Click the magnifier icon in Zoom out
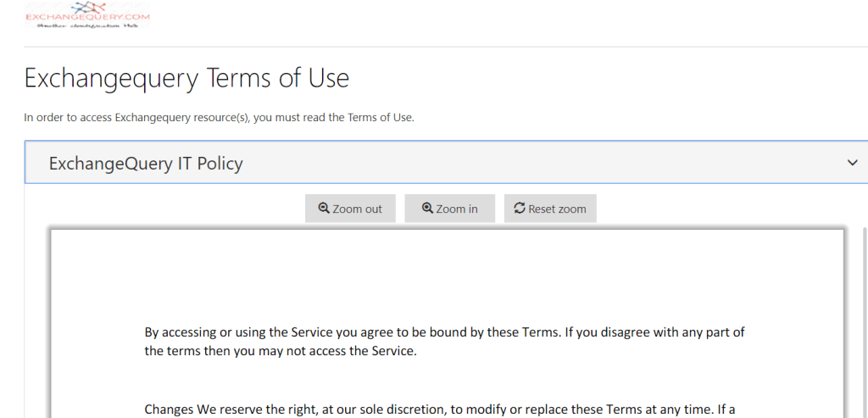 pyautogui.click(x=323, y=209)
